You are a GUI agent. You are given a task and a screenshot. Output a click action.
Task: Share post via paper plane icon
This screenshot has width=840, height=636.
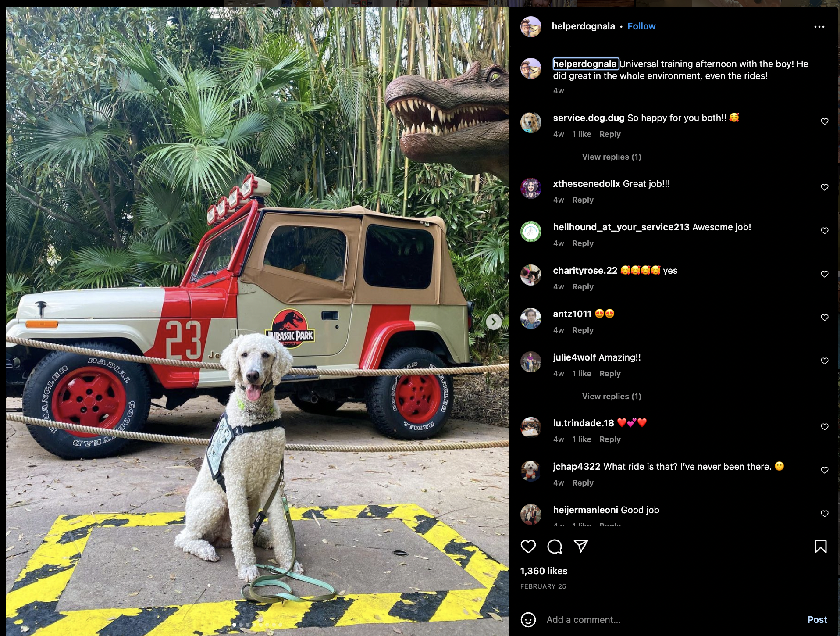coord(581,546)
